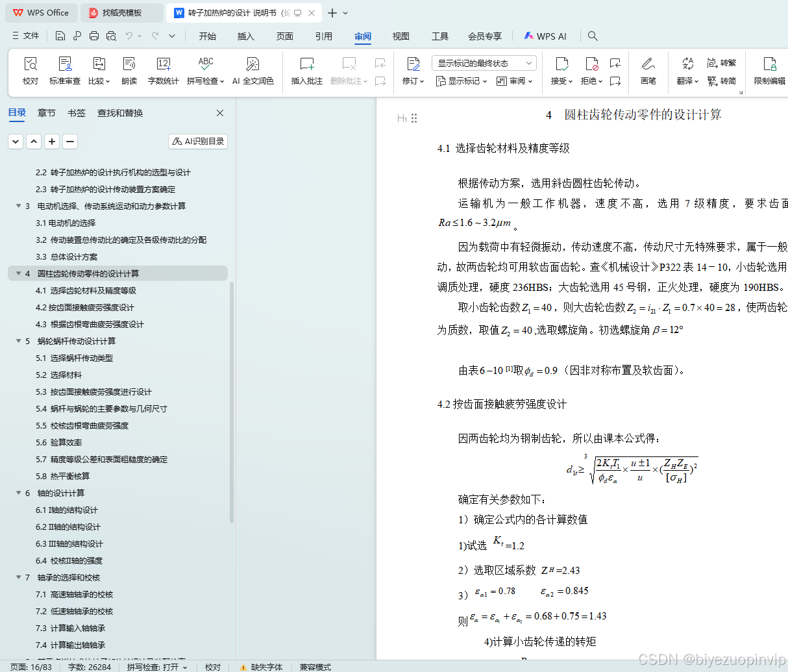Screen dimensions: 788x672
Task: Click the down-chevron button in outline toolbar
Action: (16, 141)
